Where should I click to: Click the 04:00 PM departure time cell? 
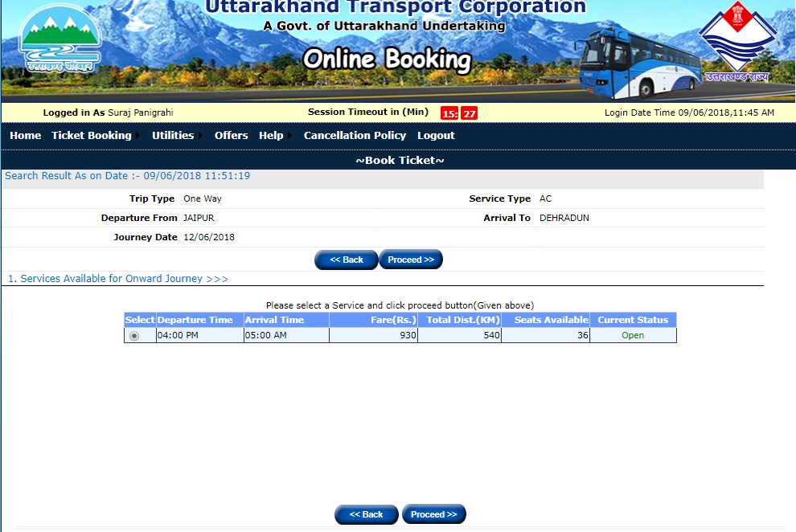click(x=199, y=335)
